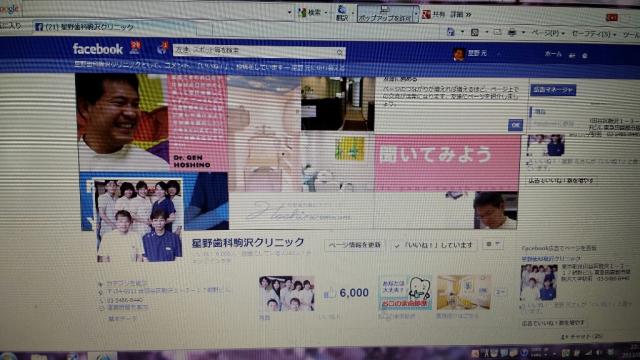Open the Facebook notifications globe icon
The image size is (640, 360).
162,49
